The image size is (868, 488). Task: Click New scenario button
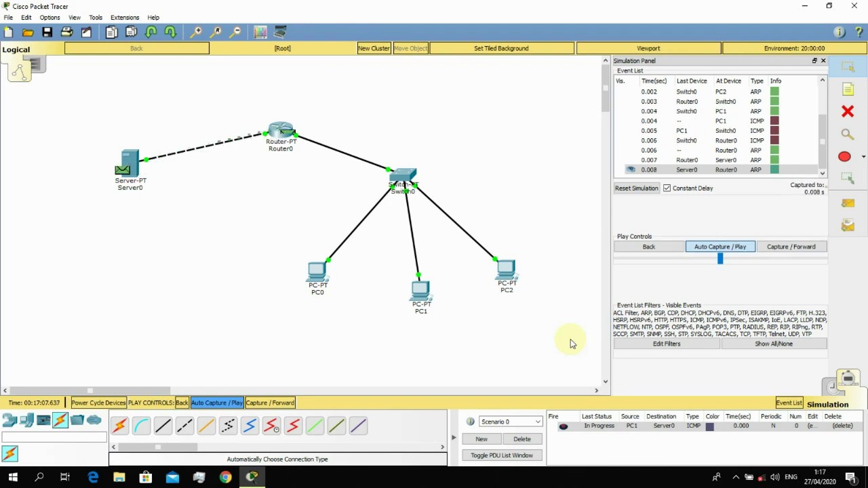(481, 439)
